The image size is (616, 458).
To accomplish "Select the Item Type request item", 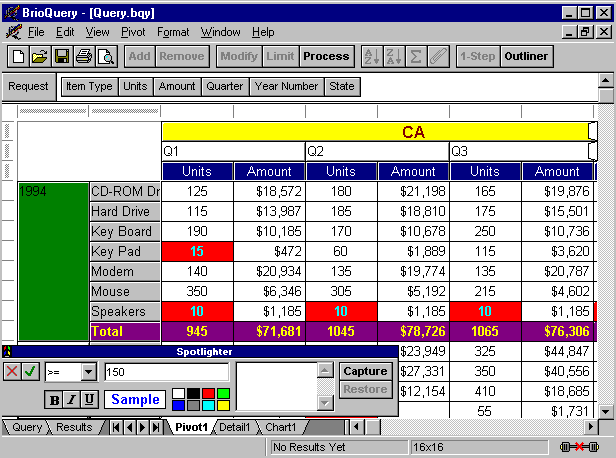I will tap(89, 86).
